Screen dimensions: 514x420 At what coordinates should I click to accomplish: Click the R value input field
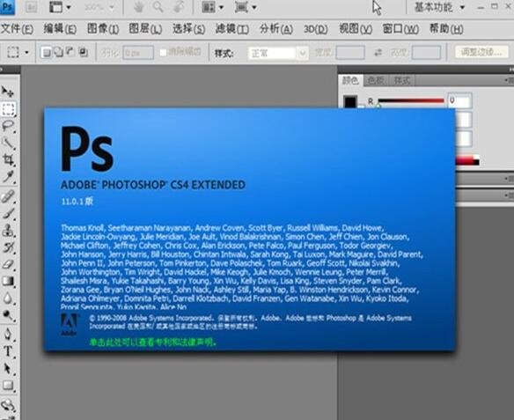tap(459, 100)
